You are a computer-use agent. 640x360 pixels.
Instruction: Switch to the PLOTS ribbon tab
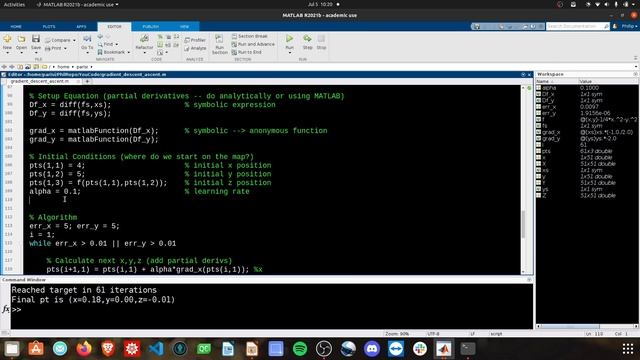49,27
